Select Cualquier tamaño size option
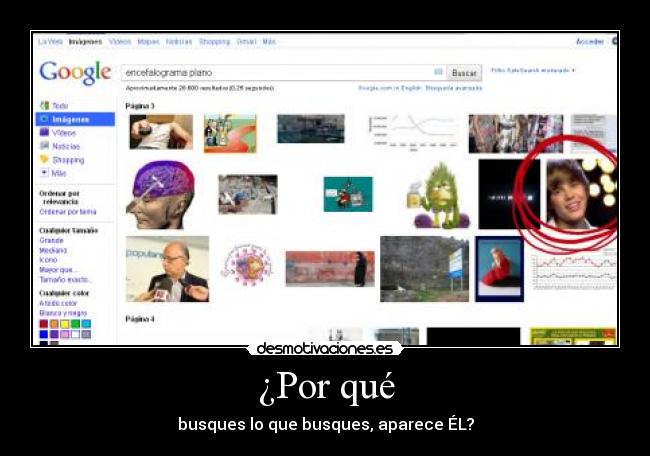The width and height of the screenshot is (650, 456). (68, 230)
